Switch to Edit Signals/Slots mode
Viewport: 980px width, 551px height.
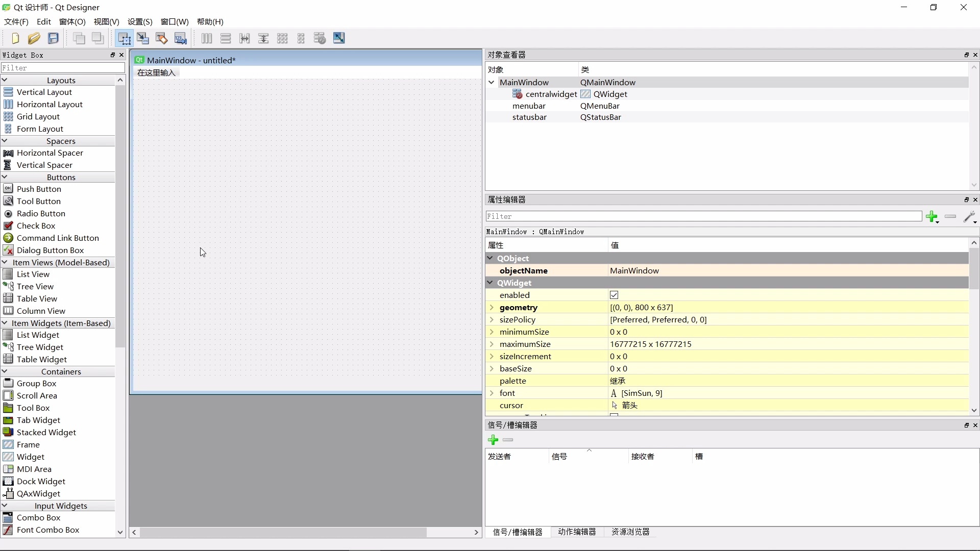143,38
